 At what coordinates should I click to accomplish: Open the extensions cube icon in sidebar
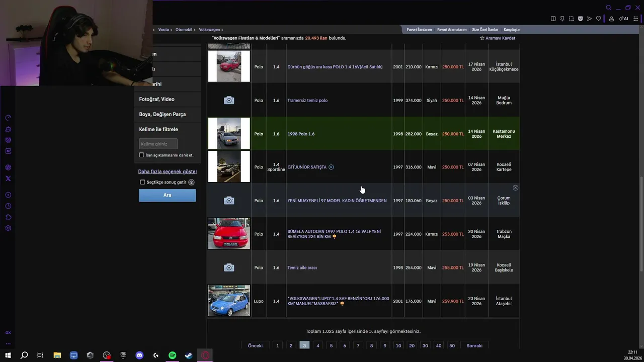[8, 217]
